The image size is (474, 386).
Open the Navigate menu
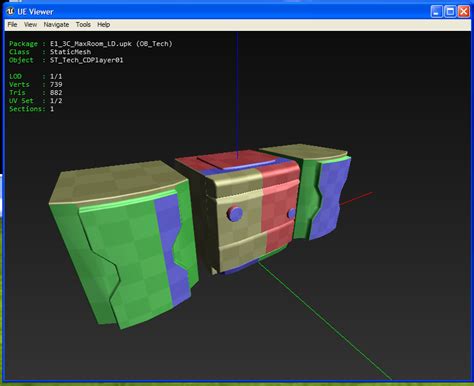tap(56, 25)
